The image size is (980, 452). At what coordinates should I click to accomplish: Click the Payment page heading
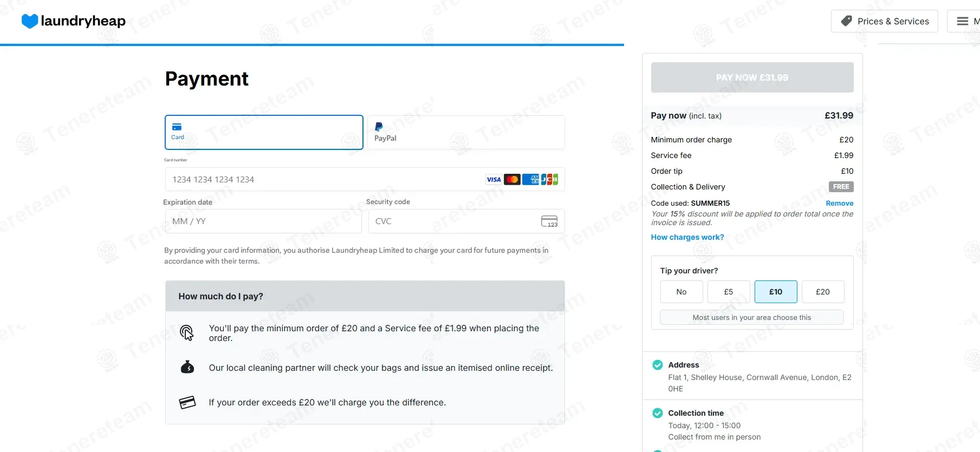click(x=206, y=79)
